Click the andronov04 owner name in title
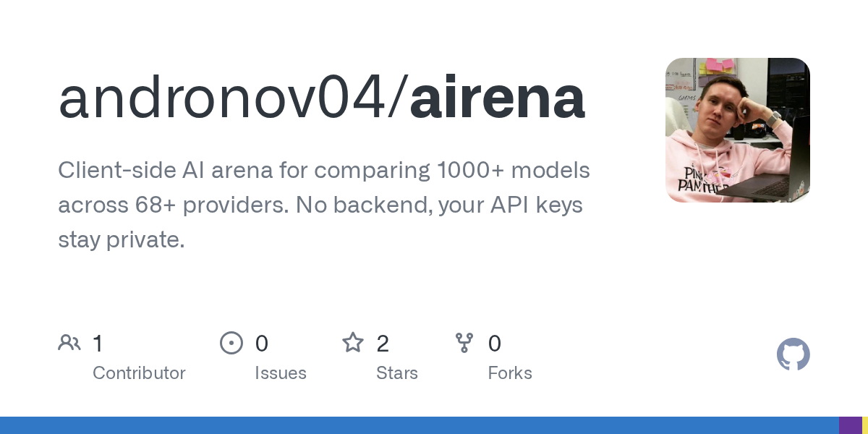868x434 pixels. (x=222, y=98)
